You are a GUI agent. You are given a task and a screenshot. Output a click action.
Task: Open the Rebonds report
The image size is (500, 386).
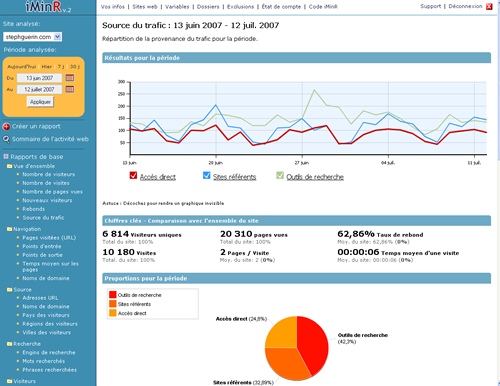tap(34, 209)
